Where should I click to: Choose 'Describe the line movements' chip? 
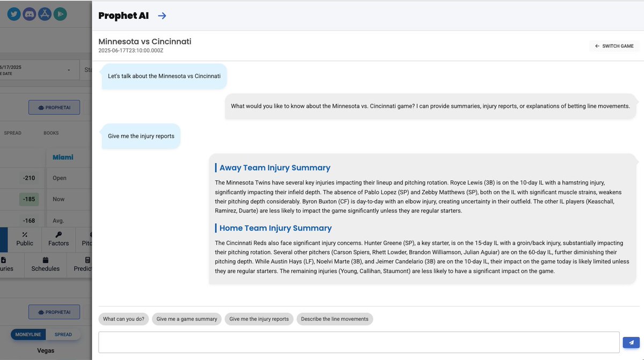(334, 319)
